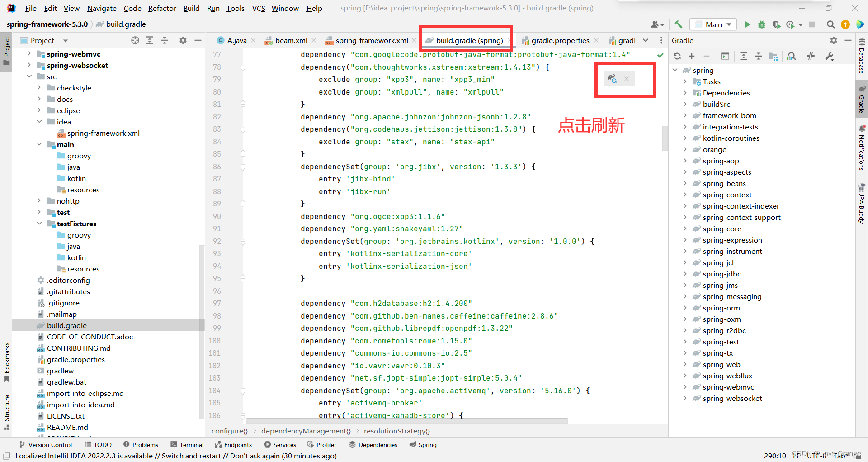Open the Terminal tool window
Screen dimensions: 868x462
pos(187,445)
